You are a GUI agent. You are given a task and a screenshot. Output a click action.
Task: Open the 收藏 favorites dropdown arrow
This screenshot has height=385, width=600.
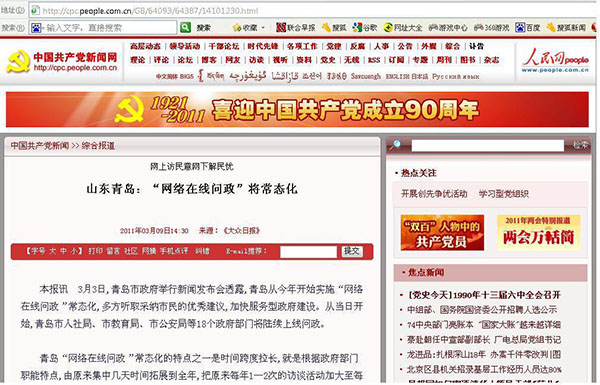point(263,28)
